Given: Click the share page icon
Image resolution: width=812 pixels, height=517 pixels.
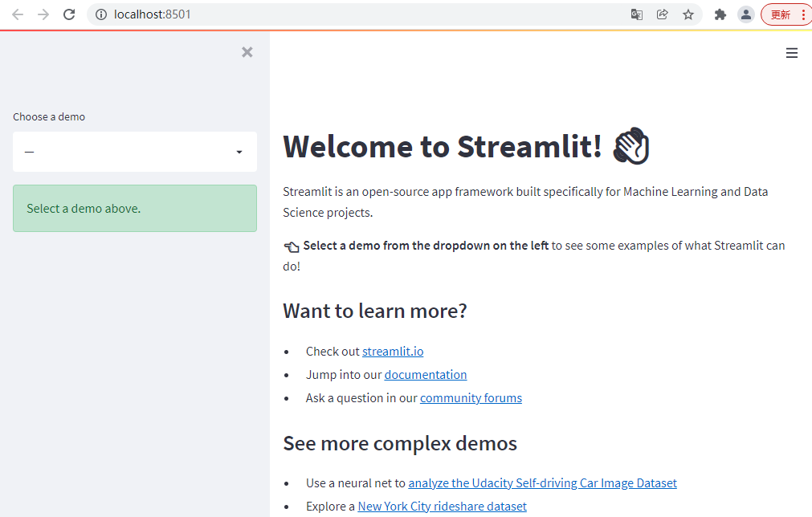Looking at the screenshot, I should [663, 14].
